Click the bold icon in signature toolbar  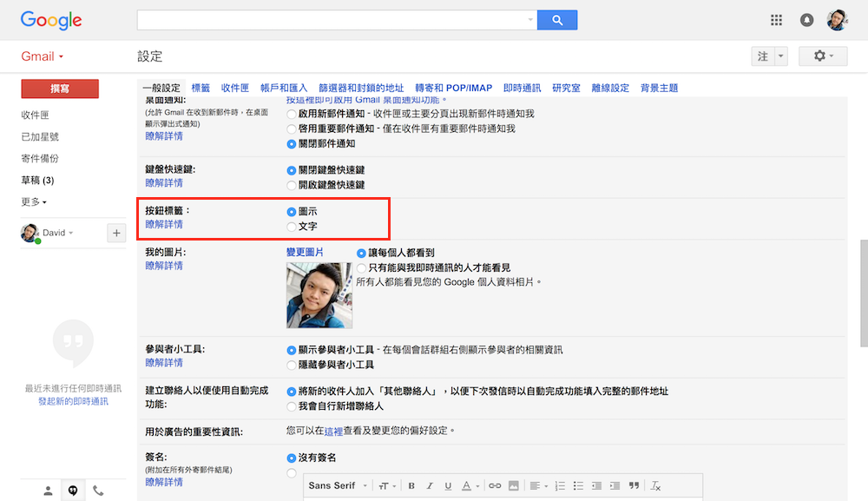click(411, 485)
